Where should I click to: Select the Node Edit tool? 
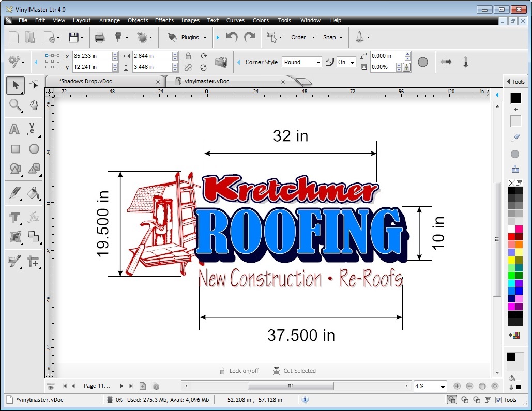tap(34, 84)
